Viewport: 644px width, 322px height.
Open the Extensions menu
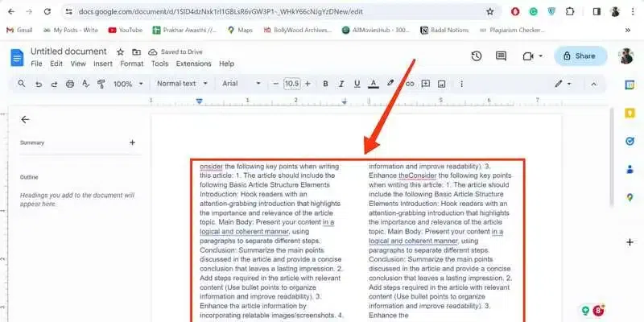point(193,64)
